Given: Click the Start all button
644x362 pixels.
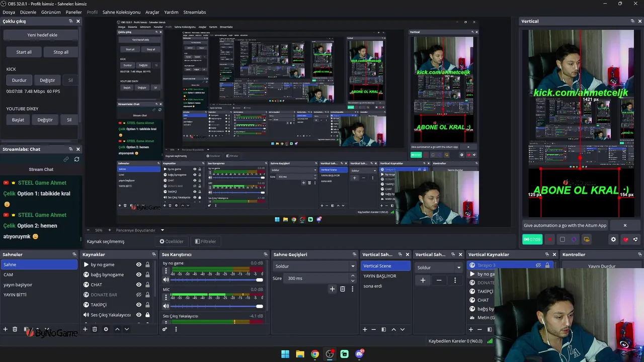Looking at the screenshot, I should coord(24,52).
